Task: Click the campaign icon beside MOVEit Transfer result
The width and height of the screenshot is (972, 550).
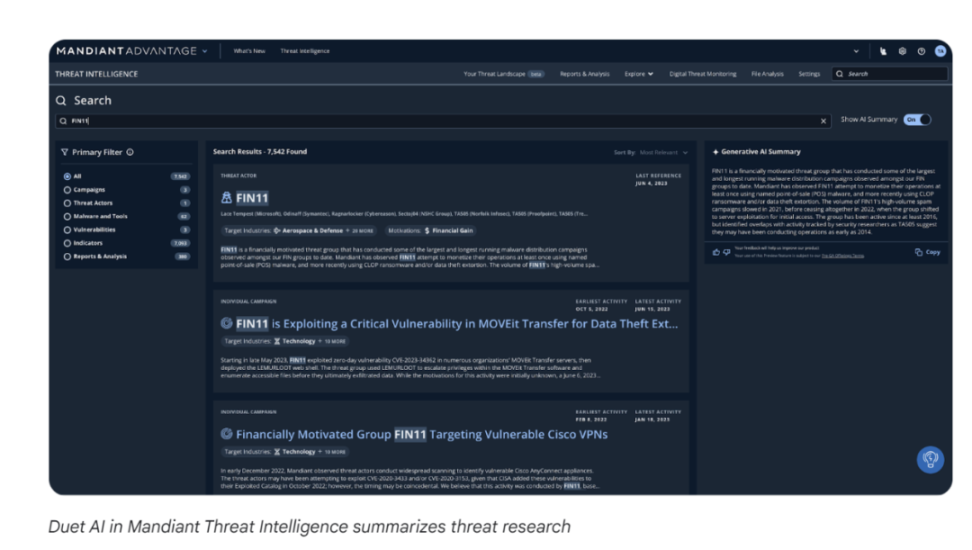Action: pos(226,323)
